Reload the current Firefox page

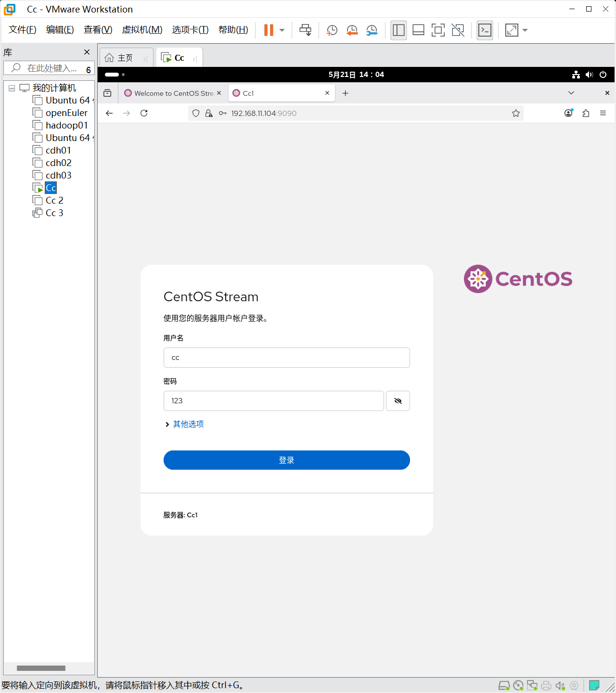point(144,113)
